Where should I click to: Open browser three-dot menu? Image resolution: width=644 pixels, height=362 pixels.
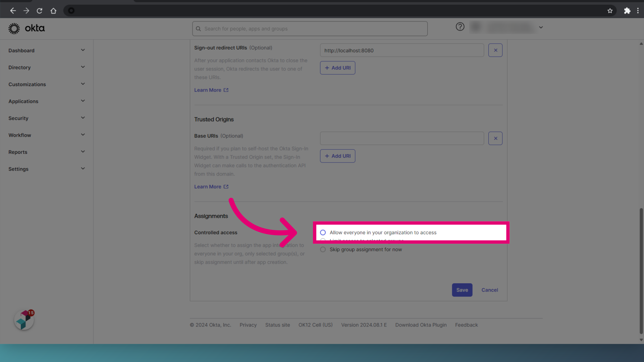tap(638, 11)
